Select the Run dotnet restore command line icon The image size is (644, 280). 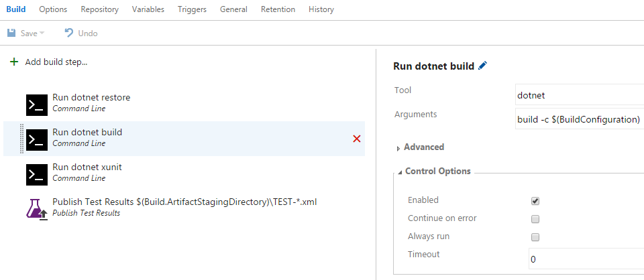pos(37,105)
